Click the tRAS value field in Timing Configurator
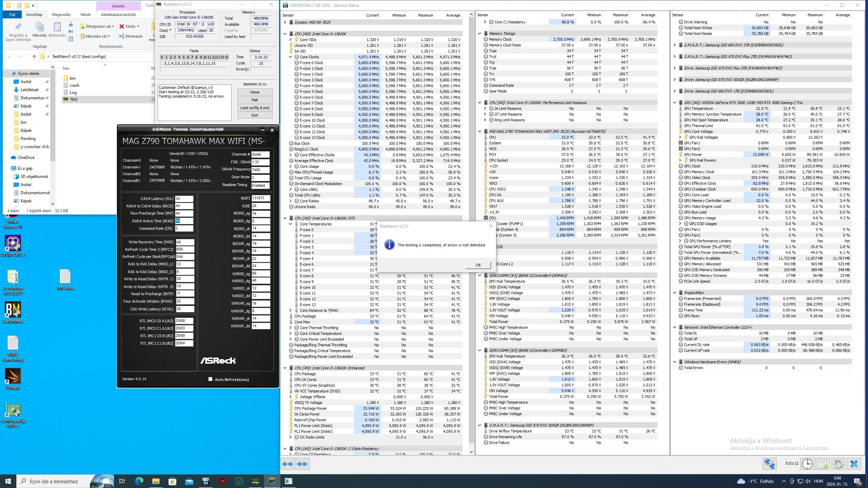Image resolution: width=868 pixels, height=488 pixels. point(184,221)
